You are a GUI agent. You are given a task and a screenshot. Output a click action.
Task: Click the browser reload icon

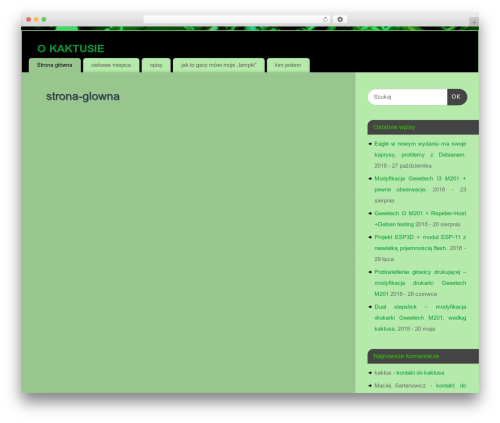click(325, 20)
